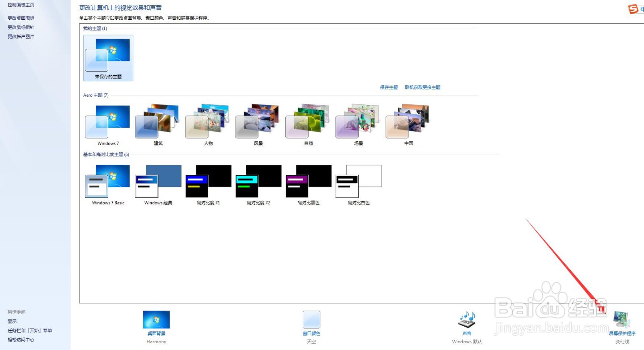
Task: Choose the 高对比白色 theme
Action: pos(358,184)
